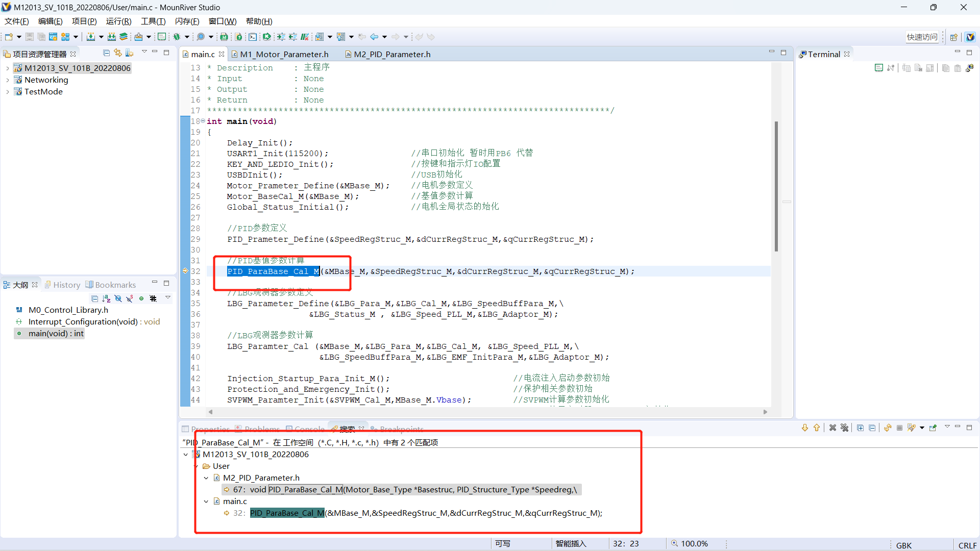
Task: Click Expand All in search panel
Action: [x=861, y=428]
